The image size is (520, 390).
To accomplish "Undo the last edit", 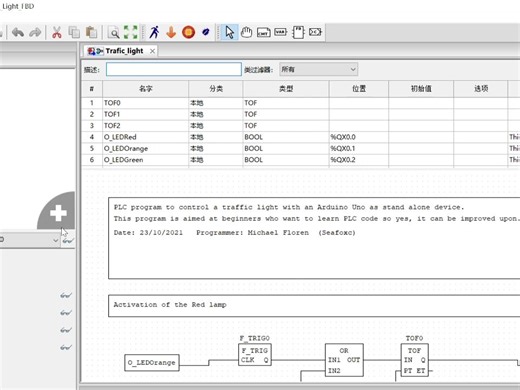I will tap(18, 32).
